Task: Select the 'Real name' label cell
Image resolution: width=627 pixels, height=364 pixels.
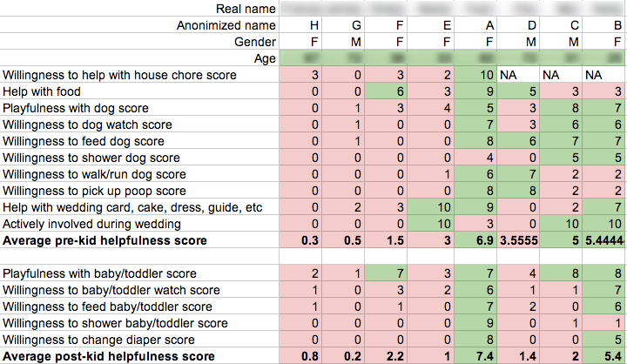Action: (139, 9)
